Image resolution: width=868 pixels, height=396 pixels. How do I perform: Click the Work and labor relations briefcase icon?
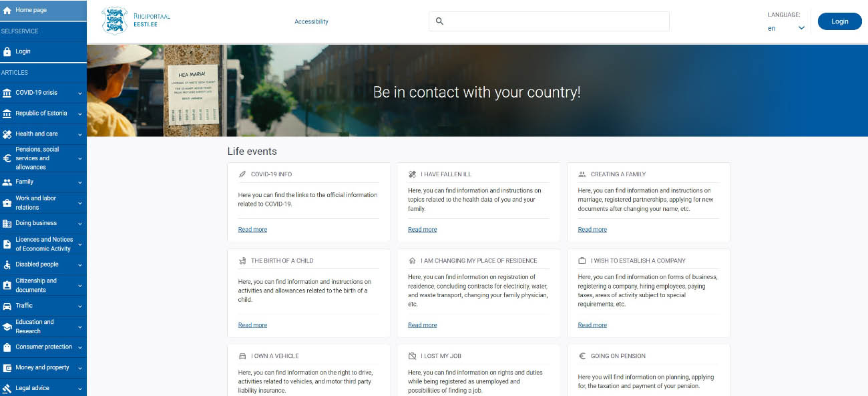pos(7,203)
